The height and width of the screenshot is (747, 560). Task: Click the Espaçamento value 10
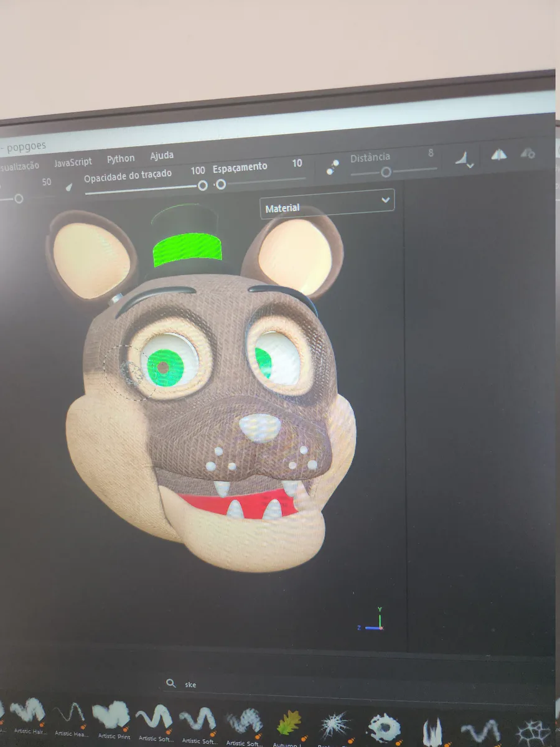(x=297, y=163)
